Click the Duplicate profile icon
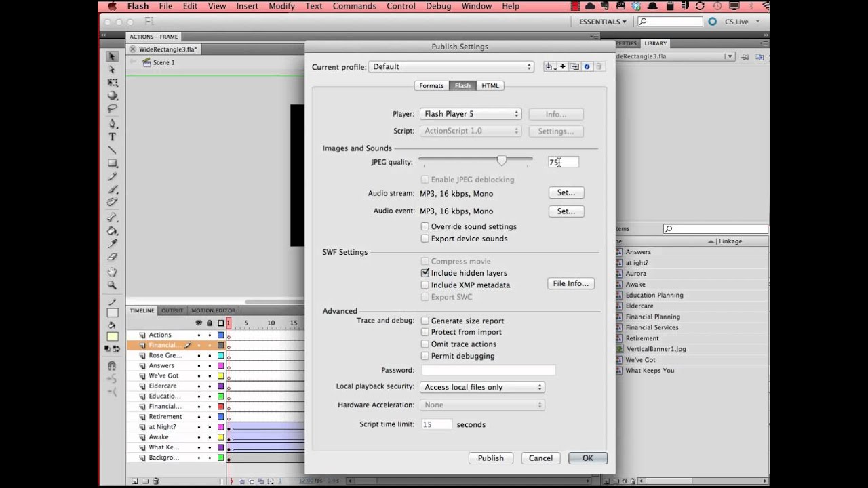 574,66
